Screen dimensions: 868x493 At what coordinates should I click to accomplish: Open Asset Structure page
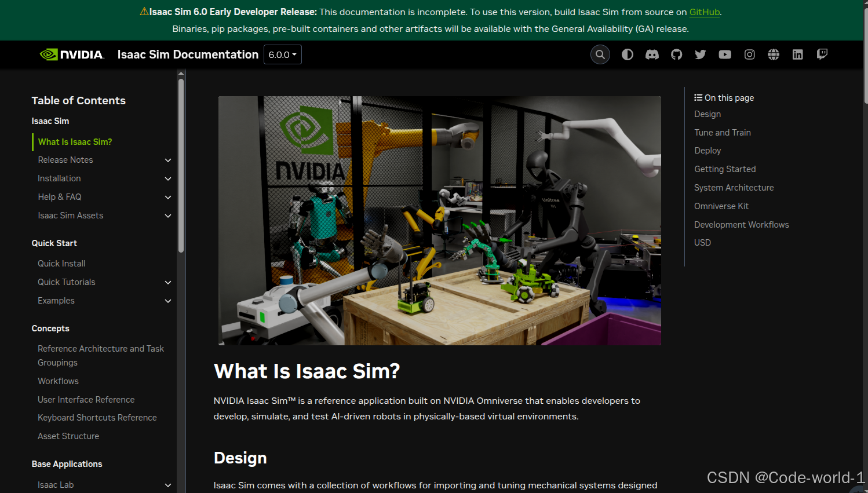[x=68, y=436]
